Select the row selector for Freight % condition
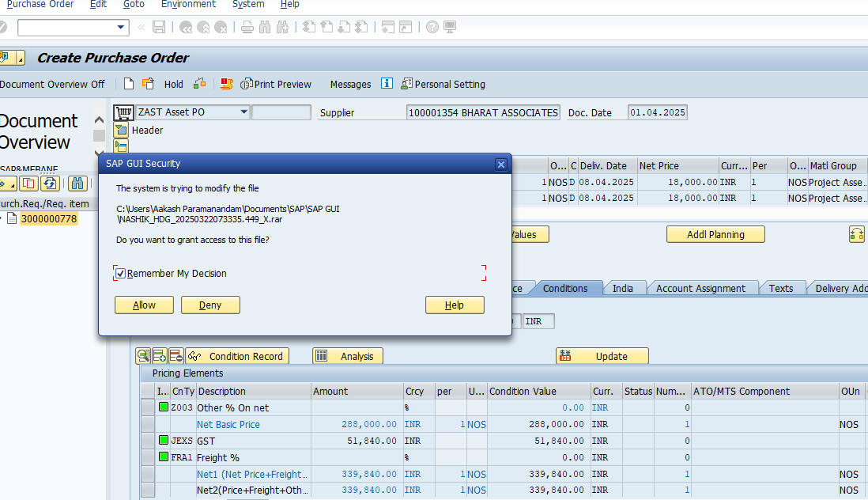 tap(148, 457)
